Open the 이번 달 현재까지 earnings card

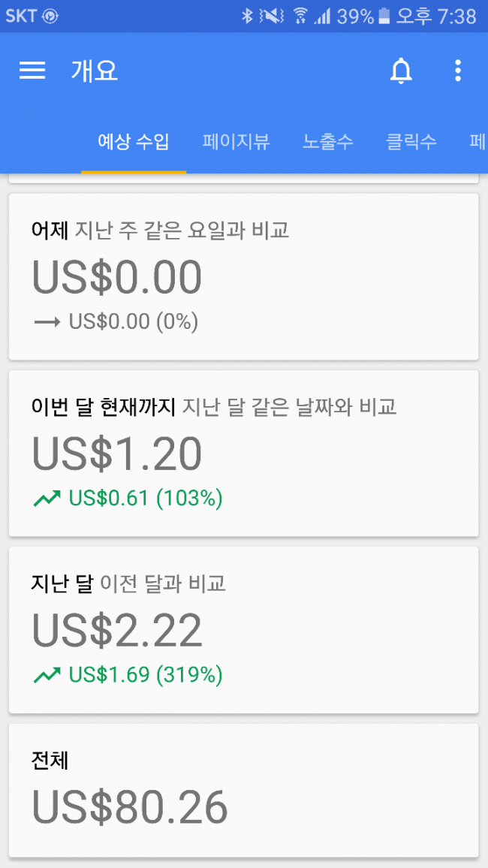pos(243,453)
